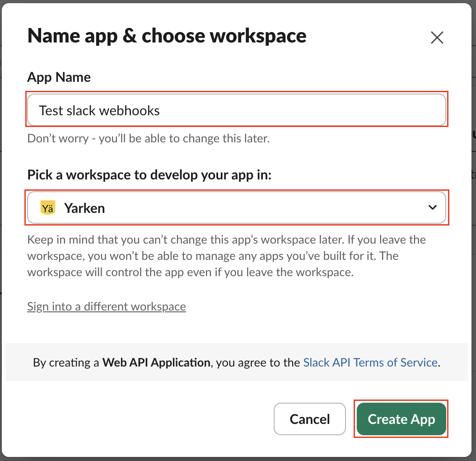Screen dimensions: 476x461
Task: Click the 'Don't worry' helper text
Action: (x=149, y=138)
